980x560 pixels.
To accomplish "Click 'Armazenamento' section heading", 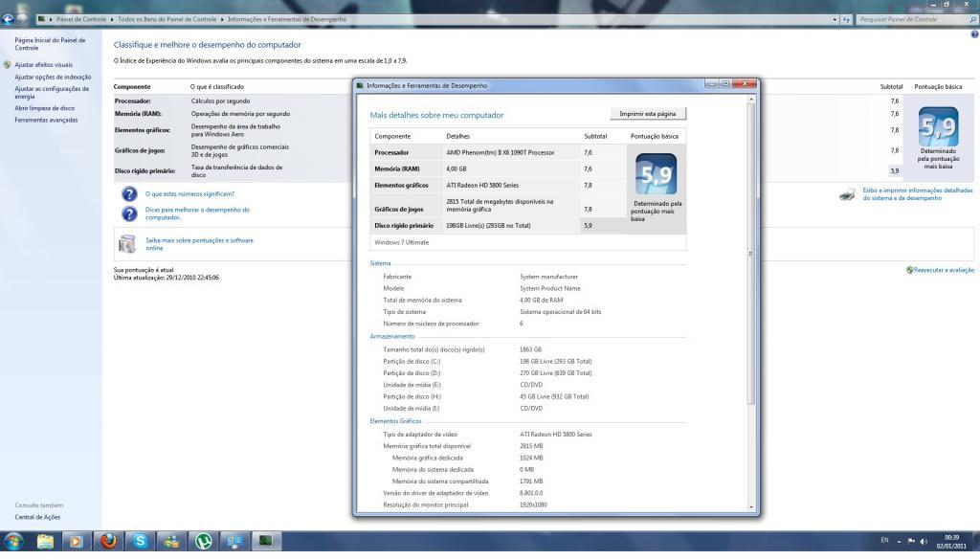I will (x=391, y=336).
